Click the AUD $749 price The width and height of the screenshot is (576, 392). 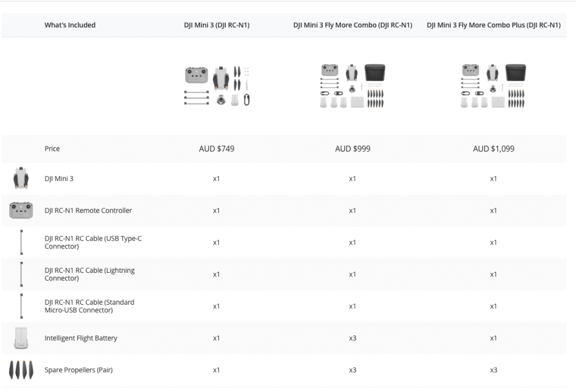pyautogui.click(x=216, y=148)
